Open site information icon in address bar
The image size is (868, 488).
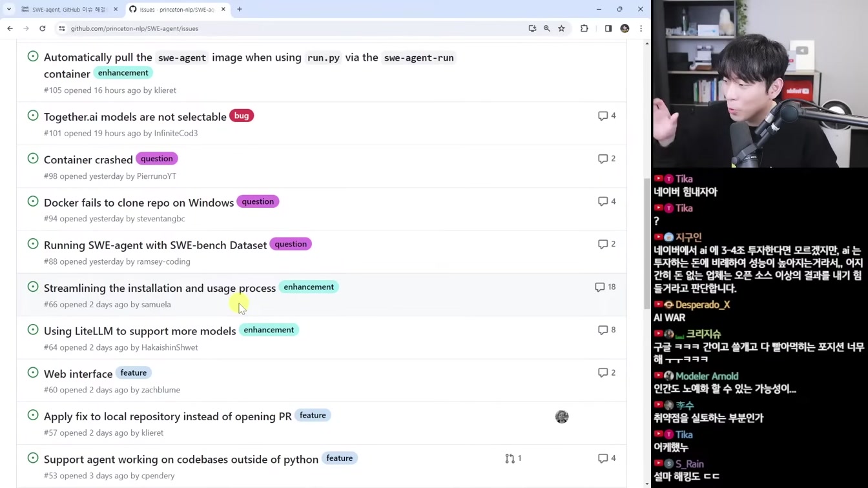pyautogui.click(x=62, y=28)
